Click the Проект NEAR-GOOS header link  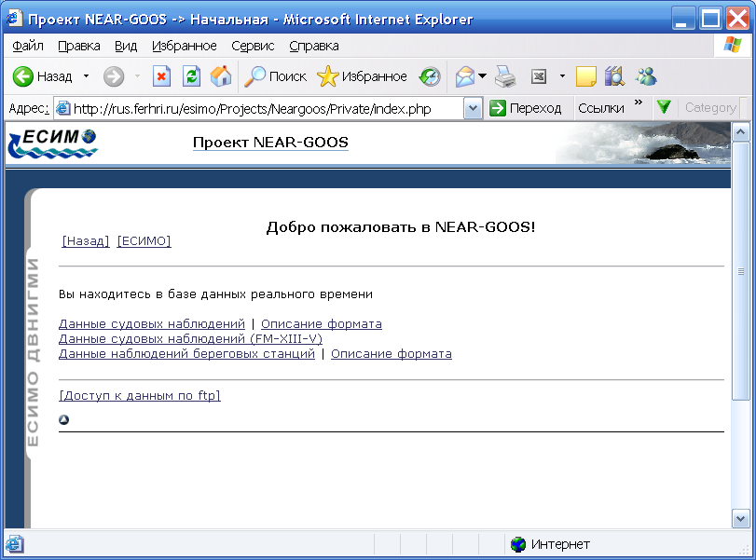(x=270, y=143)
